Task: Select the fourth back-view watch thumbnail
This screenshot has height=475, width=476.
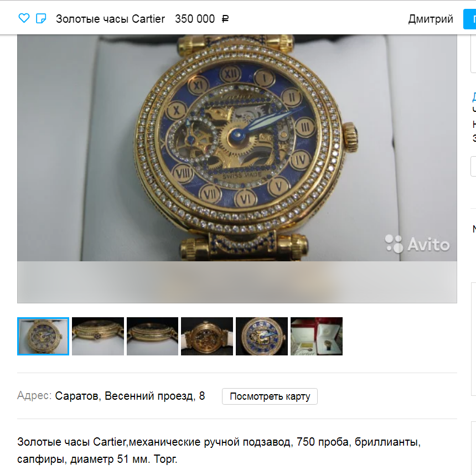Action: (x=207, y=336)
